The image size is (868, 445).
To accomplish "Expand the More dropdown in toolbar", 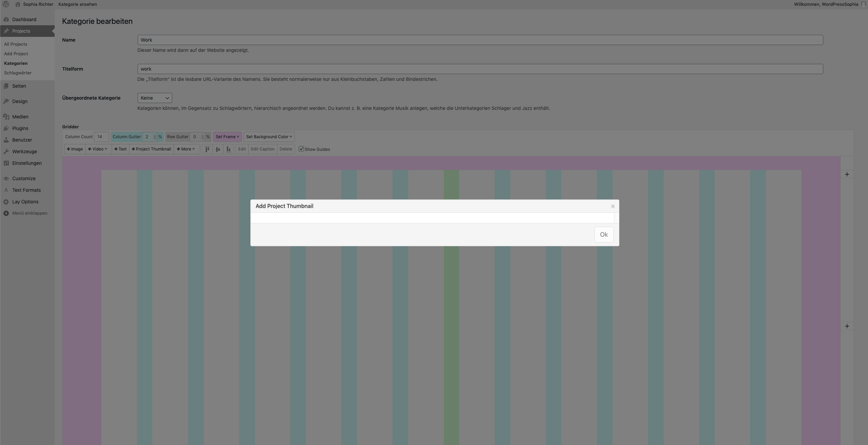I will tap(186, 149).
